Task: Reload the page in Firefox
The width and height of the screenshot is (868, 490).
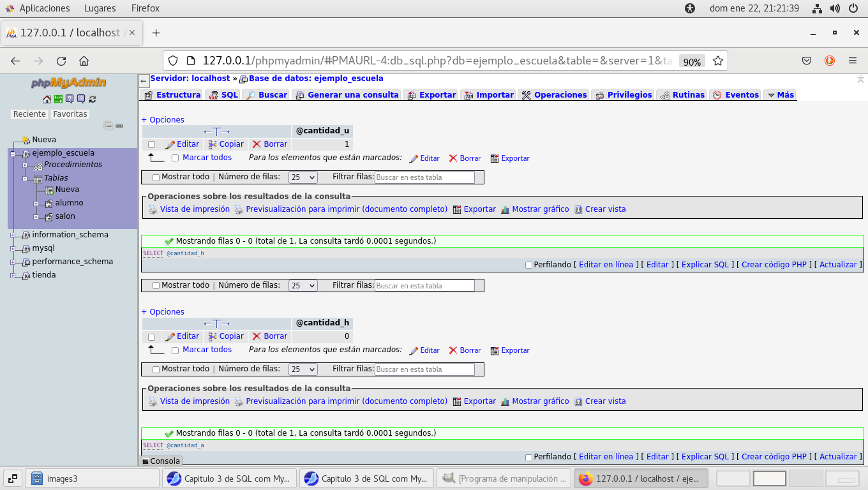Action: [61, 61]
